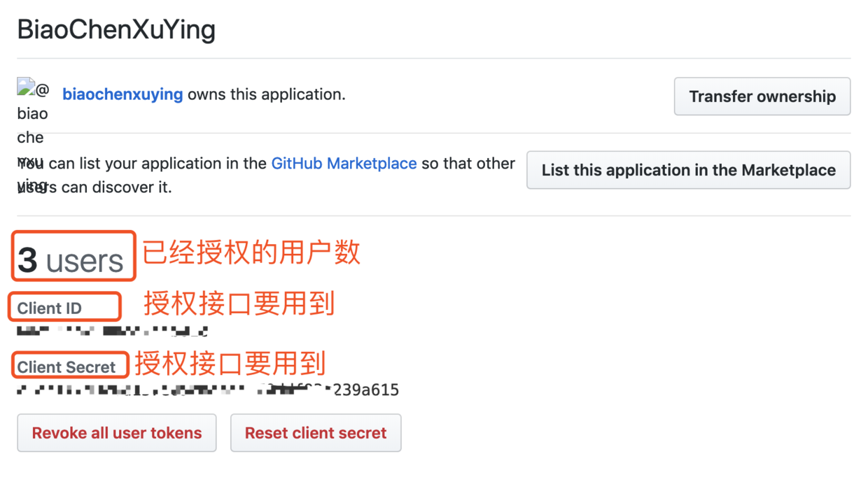
Task: Click the Transfer ownership button
Action: [x=762, y=97]
